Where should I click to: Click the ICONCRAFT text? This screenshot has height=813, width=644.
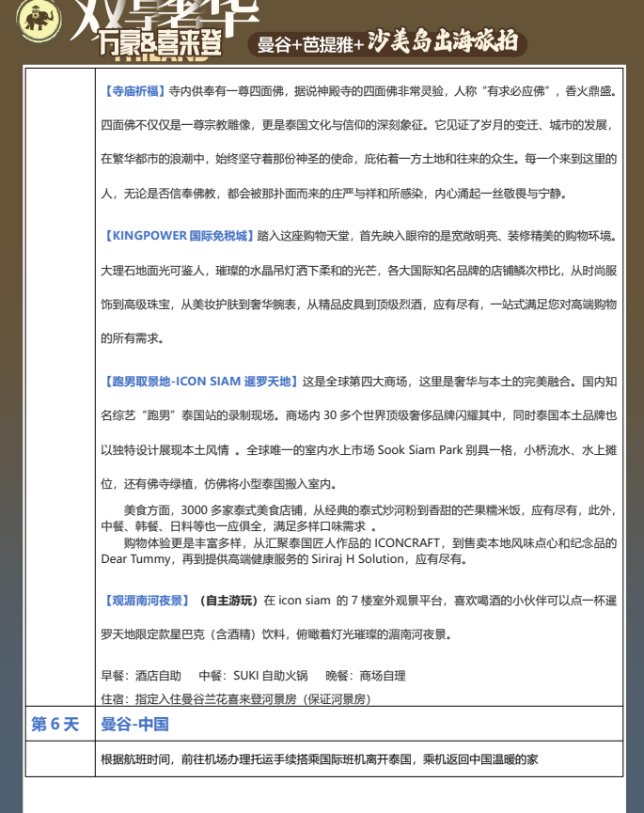(x=407, y=543)
